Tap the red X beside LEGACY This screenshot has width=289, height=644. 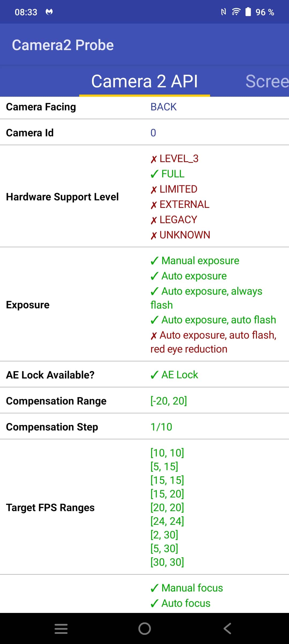point(154,220)
